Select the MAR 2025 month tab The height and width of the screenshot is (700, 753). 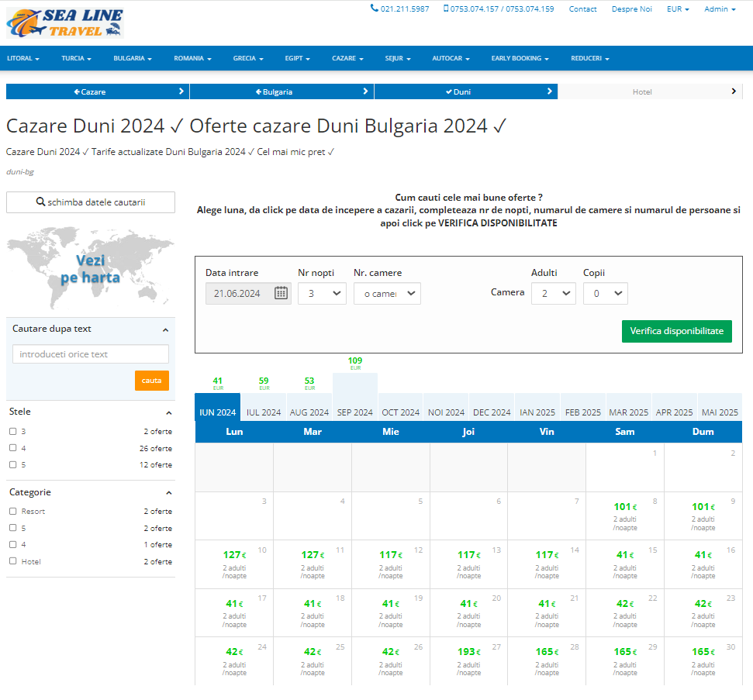click(629, 407)
